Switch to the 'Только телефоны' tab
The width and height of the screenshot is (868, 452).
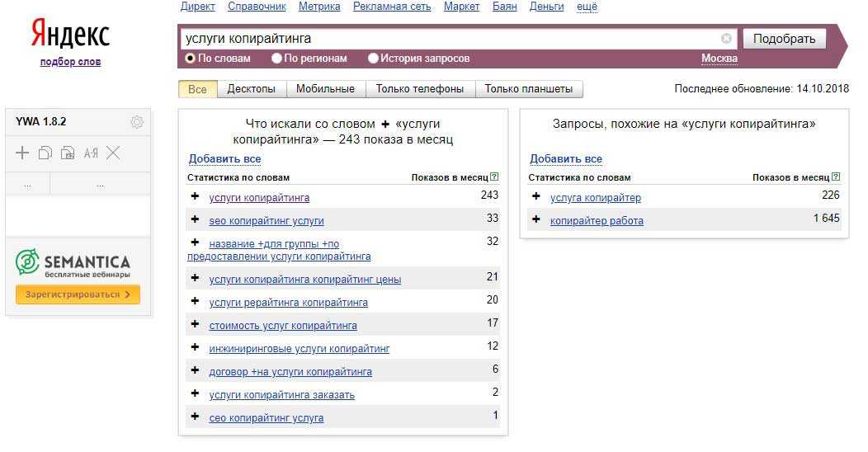[x=419, y=89]
